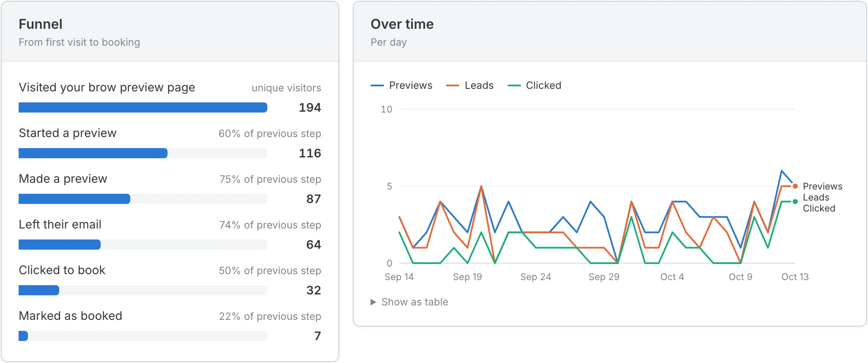Screen dimensions: 868x363
Task: Click the "Visited your brow preview page" progress bar
Action: 143,107
